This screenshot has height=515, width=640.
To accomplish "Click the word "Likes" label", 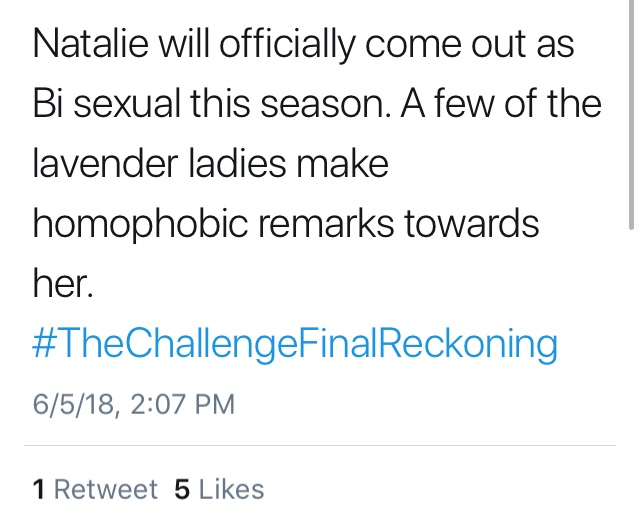I will pos(231,489).
